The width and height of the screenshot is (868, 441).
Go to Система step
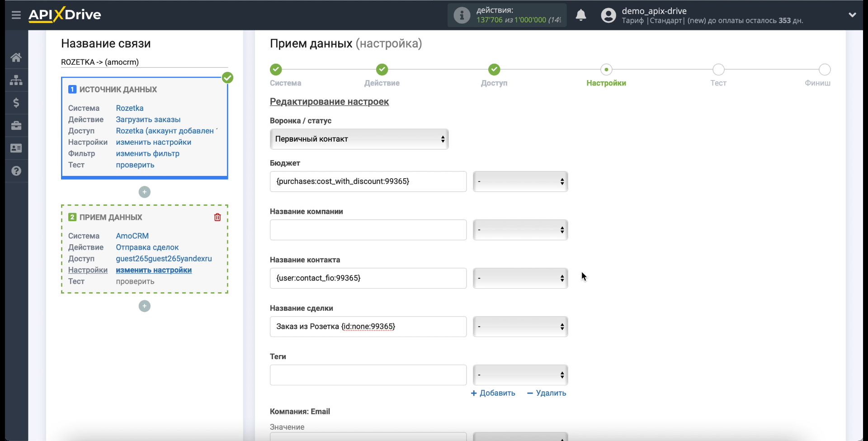[276, 70]
